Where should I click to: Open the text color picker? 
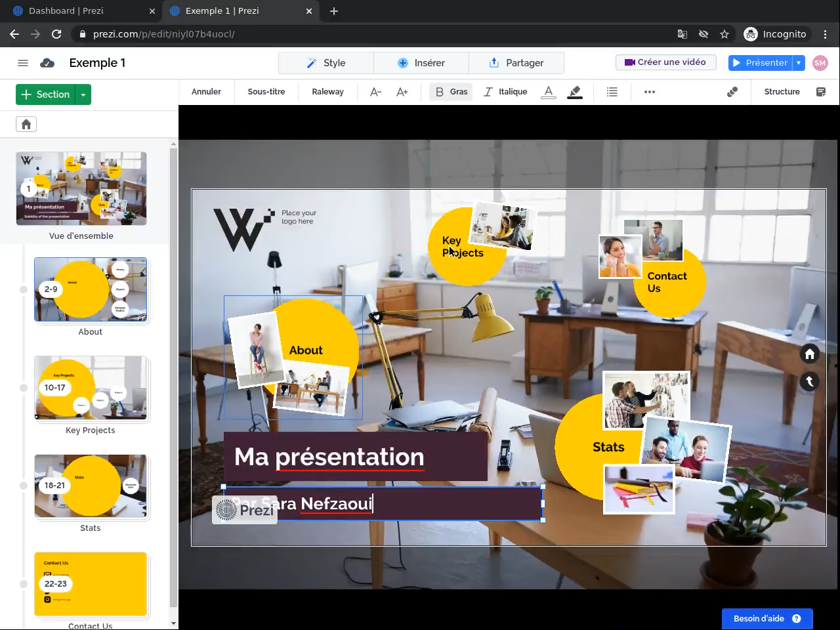549,92
